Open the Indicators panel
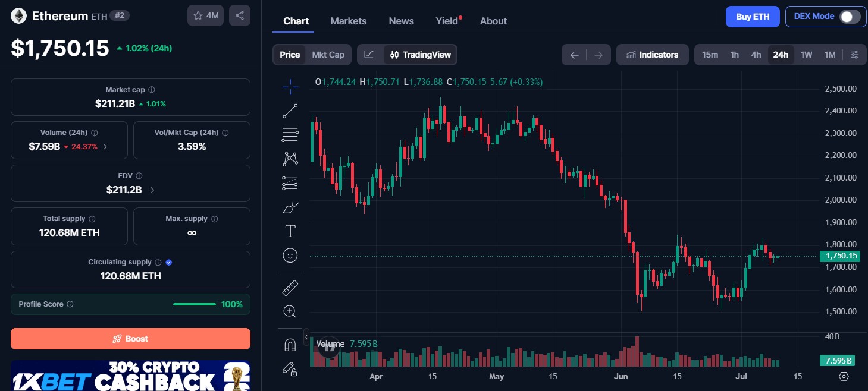The height and width of the screenshot is (391, 868). (653, 55)
